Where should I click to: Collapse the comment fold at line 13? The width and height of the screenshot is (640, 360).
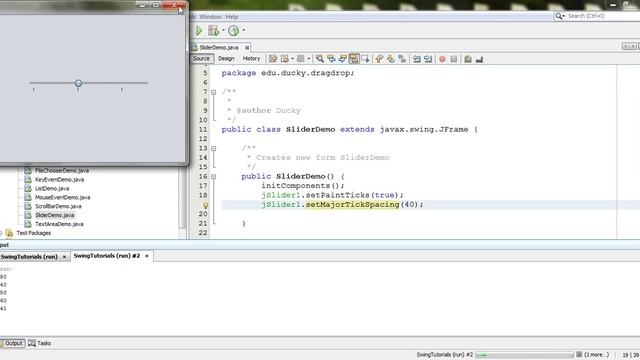coord(213,149)
